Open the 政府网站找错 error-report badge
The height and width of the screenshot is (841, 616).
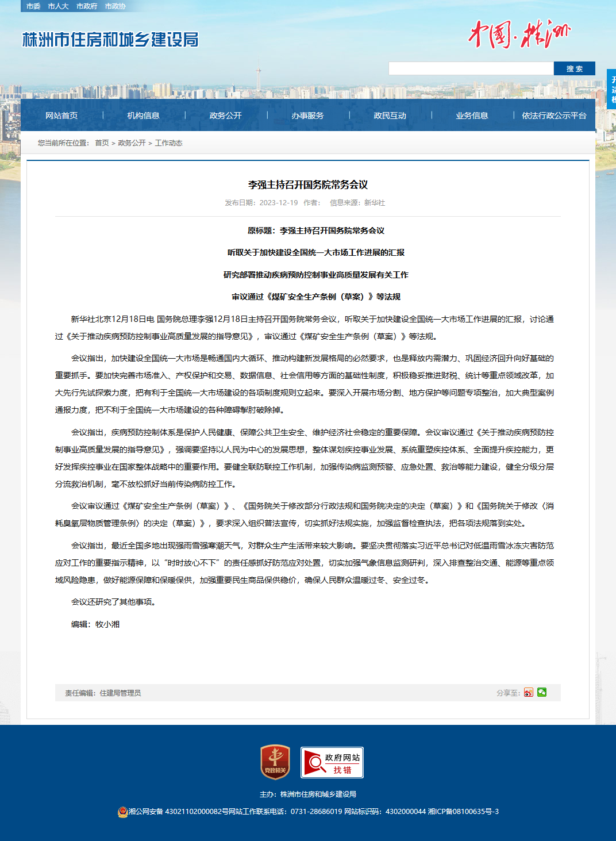(x=332, y=762)
